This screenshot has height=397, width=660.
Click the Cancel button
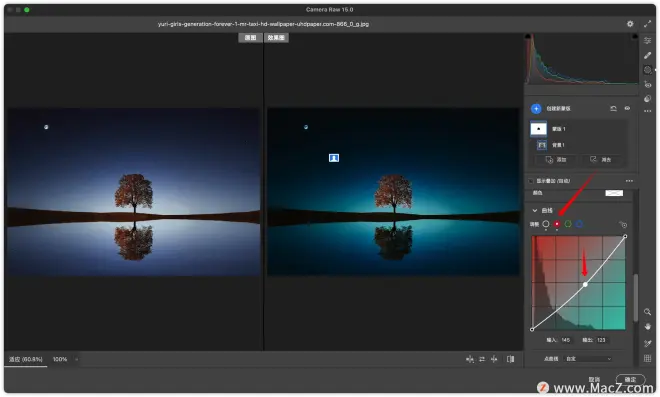[594, 379]
